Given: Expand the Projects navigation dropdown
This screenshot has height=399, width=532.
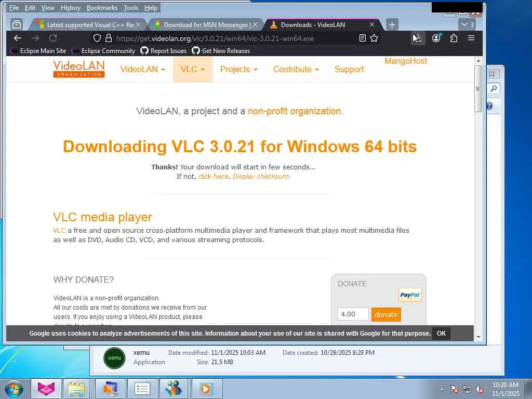Looking at the screenshot, I should coord(238,69).
